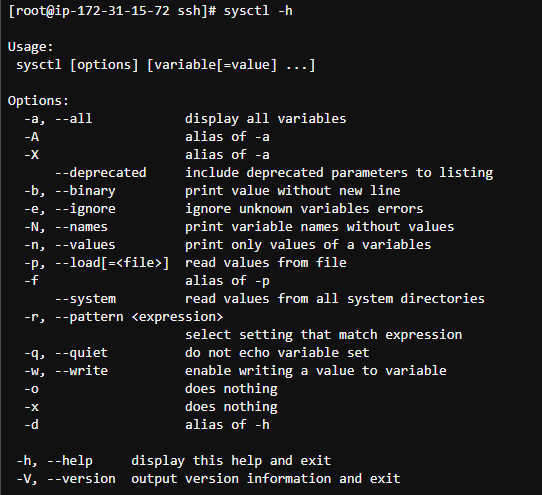Click the '-w, --write' option

coord(66,371)
